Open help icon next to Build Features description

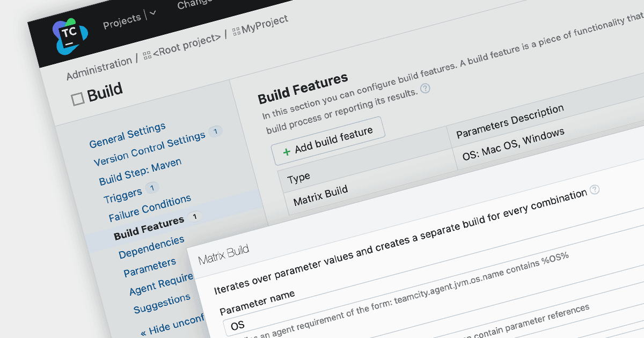pyautogui.click(x=425, y=88)
